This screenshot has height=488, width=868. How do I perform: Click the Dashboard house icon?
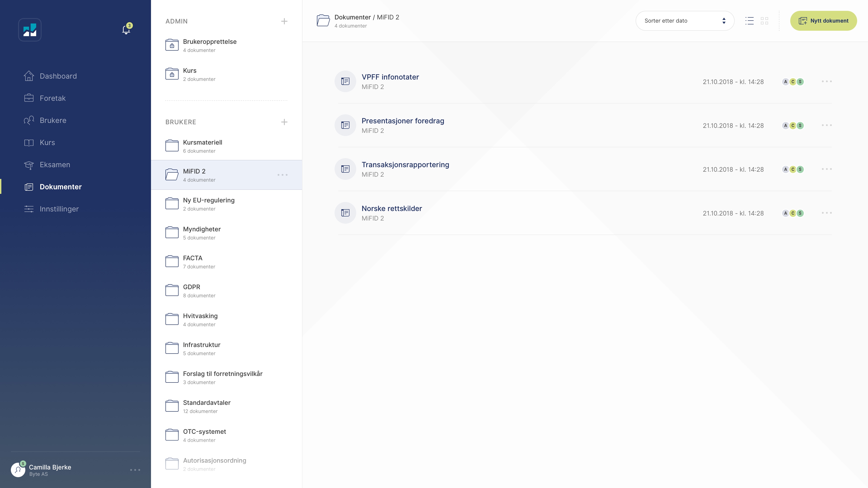pyautogui.click(x=29, y=76)
